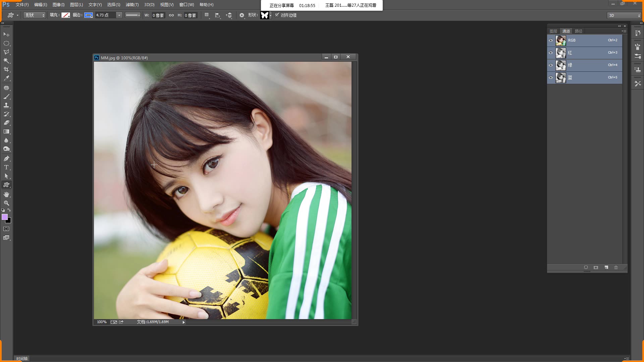Toggle the 对齐边缘 checkbox
644x362 pixels.
(x=277, y=15)
